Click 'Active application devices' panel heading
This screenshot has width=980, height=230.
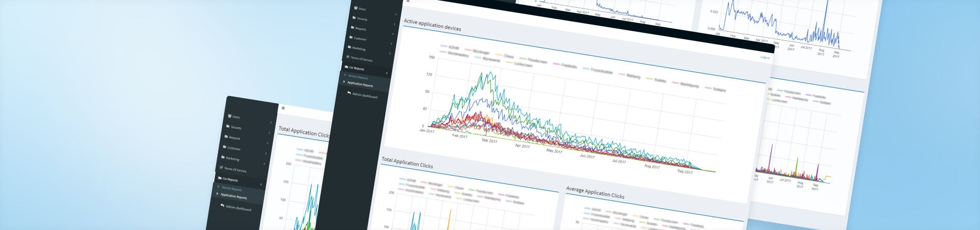coord(432,25)
